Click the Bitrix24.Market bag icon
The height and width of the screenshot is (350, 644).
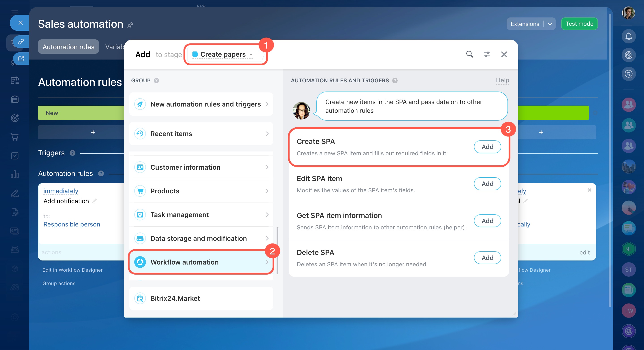point(140,298)
